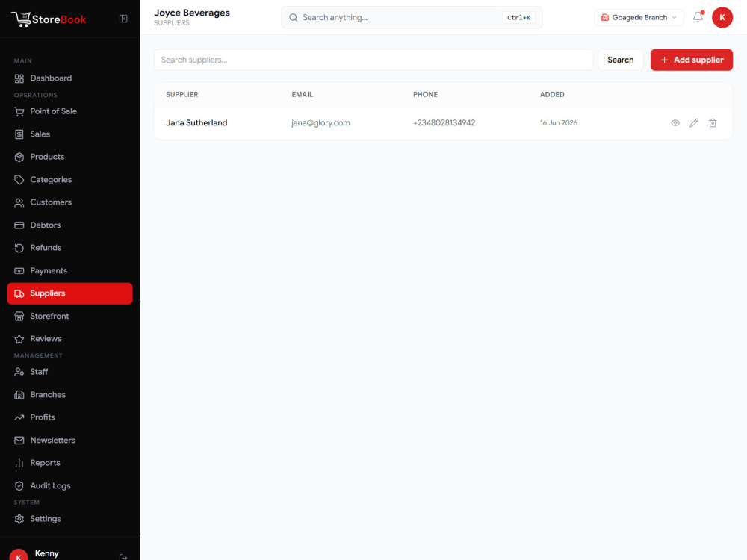
Task: Open the Sales menu item
Action: [x=69, y=134]
